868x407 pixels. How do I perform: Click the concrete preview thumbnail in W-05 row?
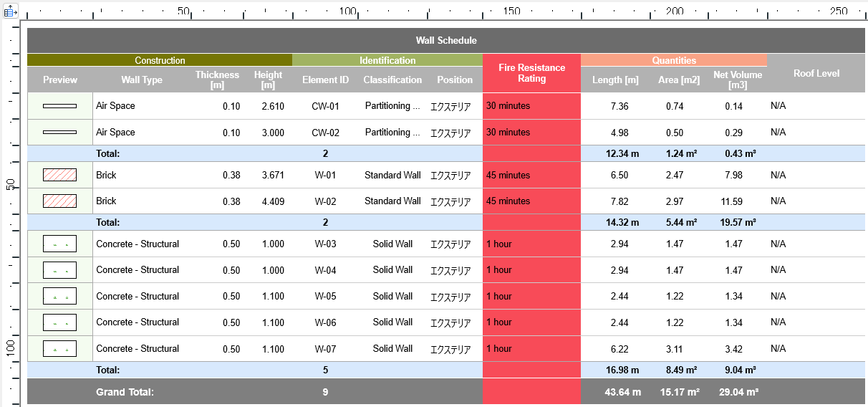click(59, 297)
